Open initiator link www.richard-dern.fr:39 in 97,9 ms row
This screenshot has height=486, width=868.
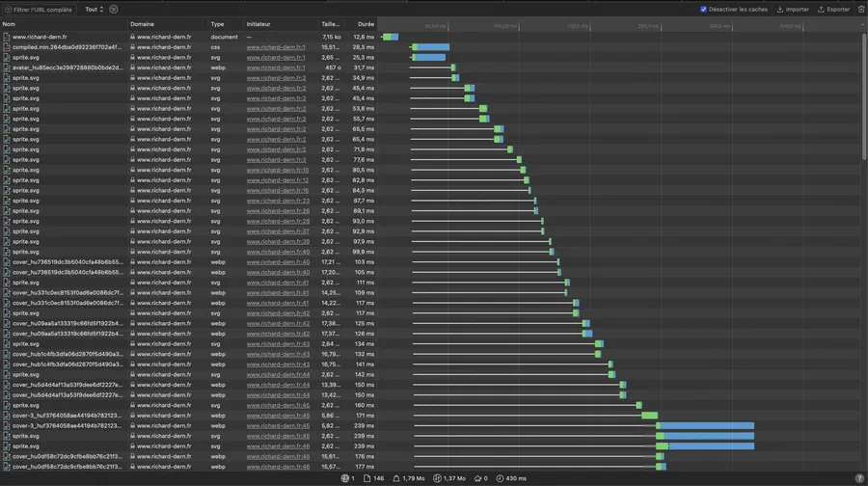pos(278,242)
